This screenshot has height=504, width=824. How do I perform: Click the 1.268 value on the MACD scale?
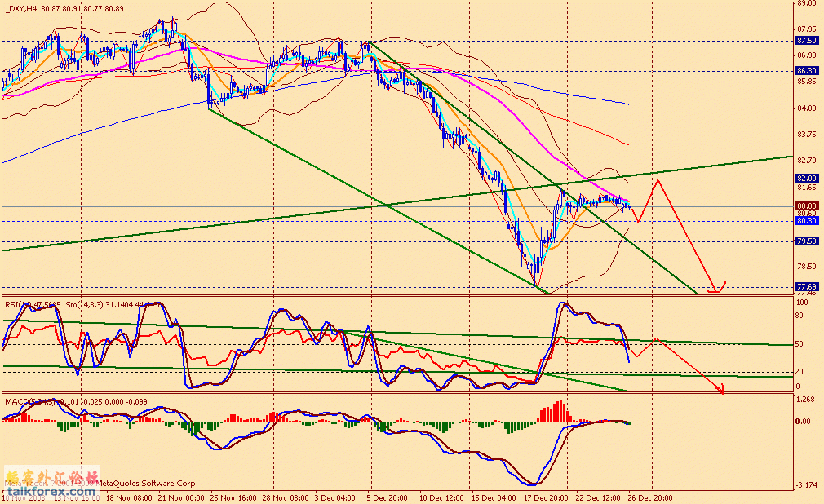[806, 400]
